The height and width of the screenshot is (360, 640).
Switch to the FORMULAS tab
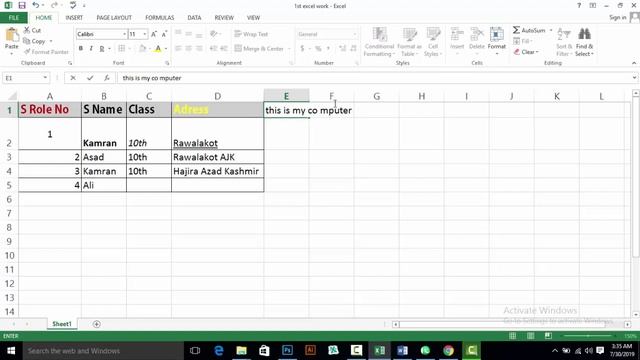[x=160, y=18]
